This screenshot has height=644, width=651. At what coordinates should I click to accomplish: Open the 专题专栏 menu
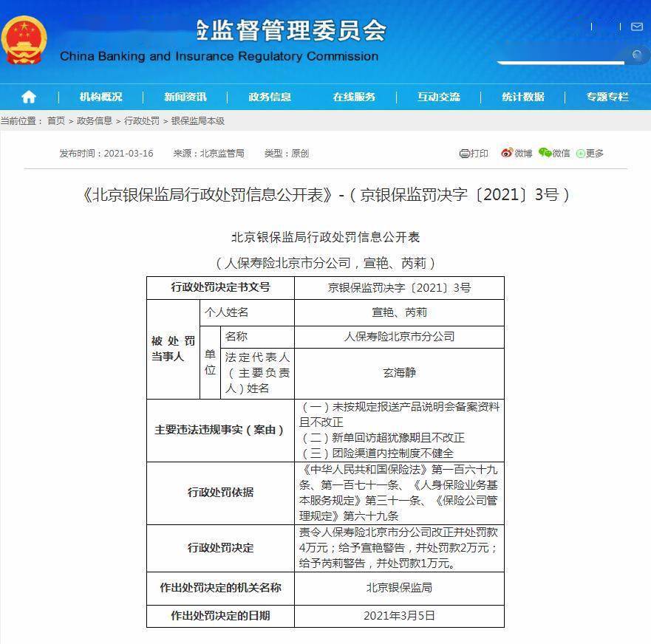(607, 97)
